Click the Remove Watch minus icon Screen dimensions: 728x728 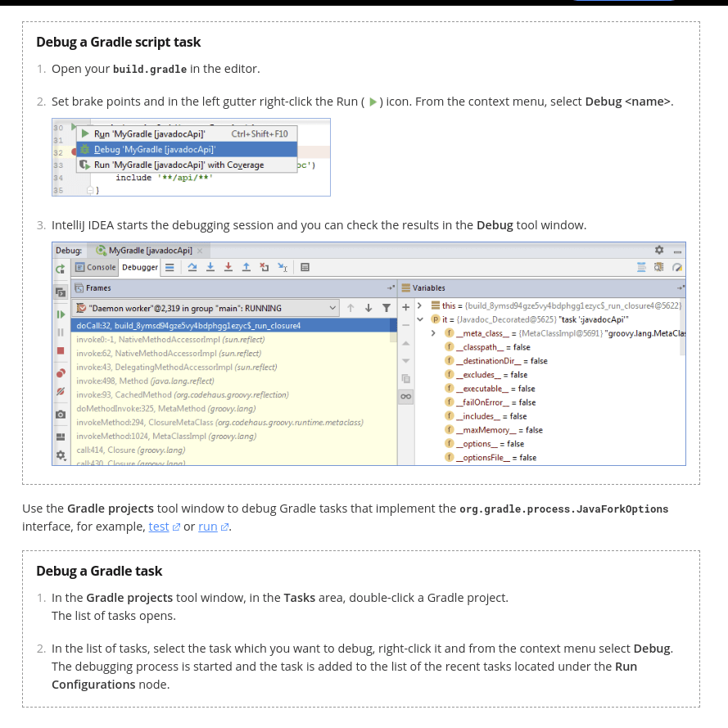pyautogui.click(x=406, y=325)
